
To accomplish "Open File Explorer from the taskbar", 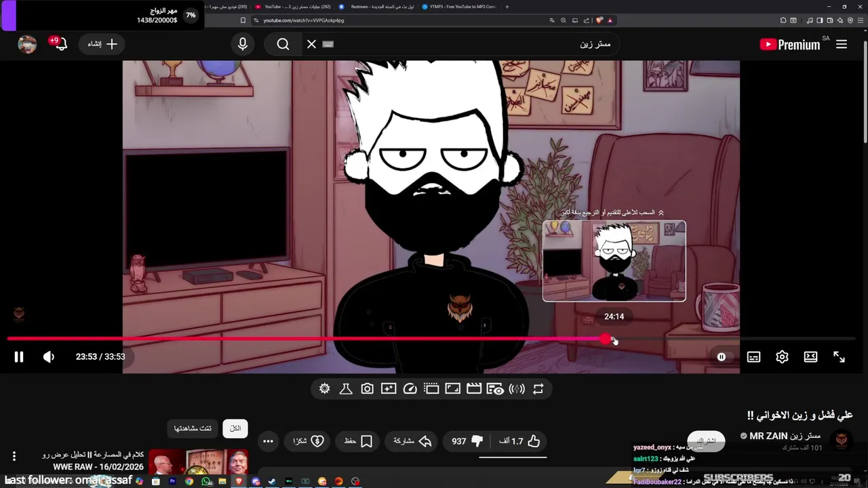I will coord(222,481).
